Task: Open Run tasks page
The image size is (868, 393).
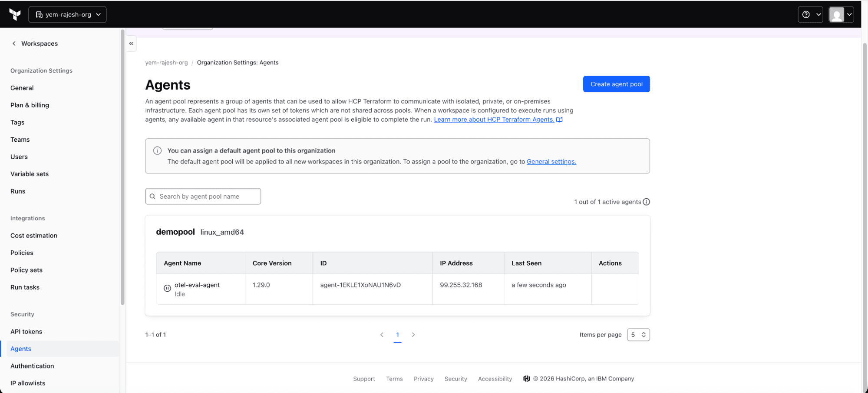Action: pyautogui.click(x=25, y=287)
